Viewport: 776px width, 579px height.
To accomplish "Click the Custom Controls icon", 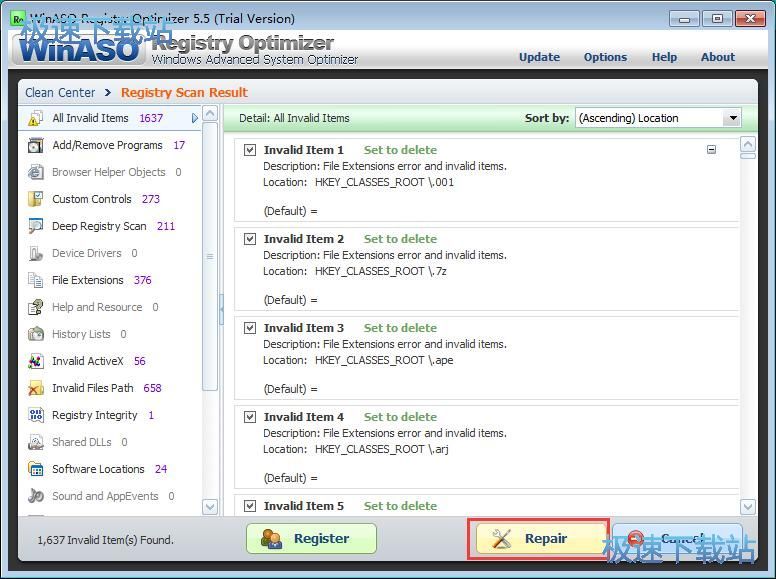I will click(x=36, y=199).
